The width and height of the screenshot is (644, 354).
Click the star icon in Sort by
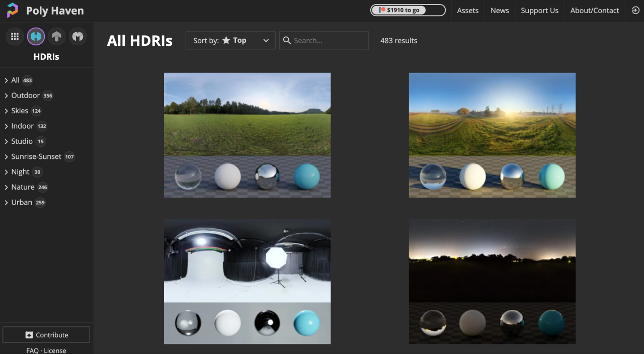[226, 40]
